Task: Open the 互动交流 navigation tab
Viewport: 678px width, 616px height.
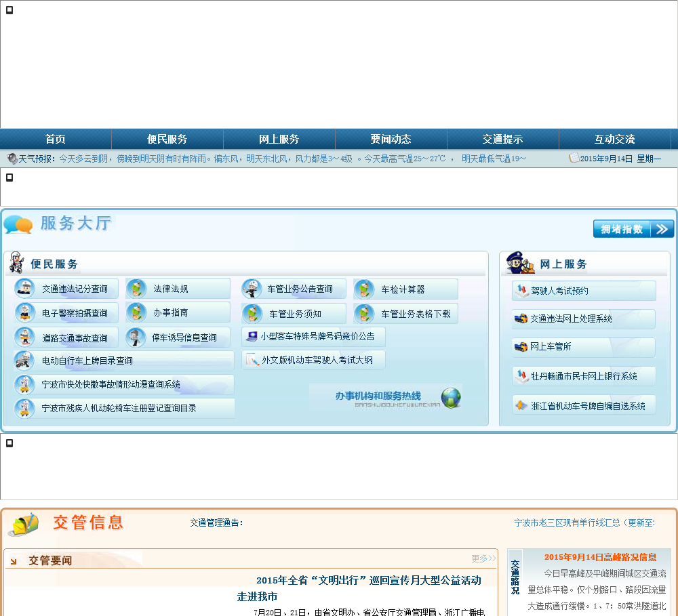Action: [x=614, y=139]
